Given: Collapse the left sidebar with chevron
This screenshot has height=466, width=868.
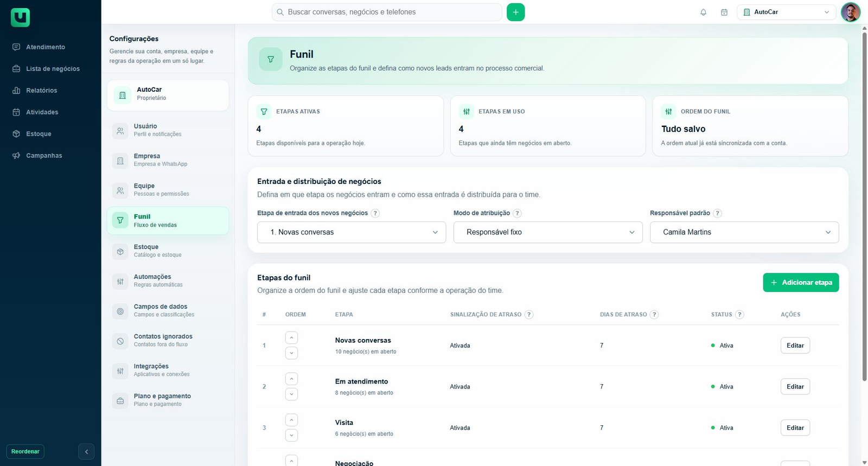Looking at the screenshot, I should coord(86,451).
